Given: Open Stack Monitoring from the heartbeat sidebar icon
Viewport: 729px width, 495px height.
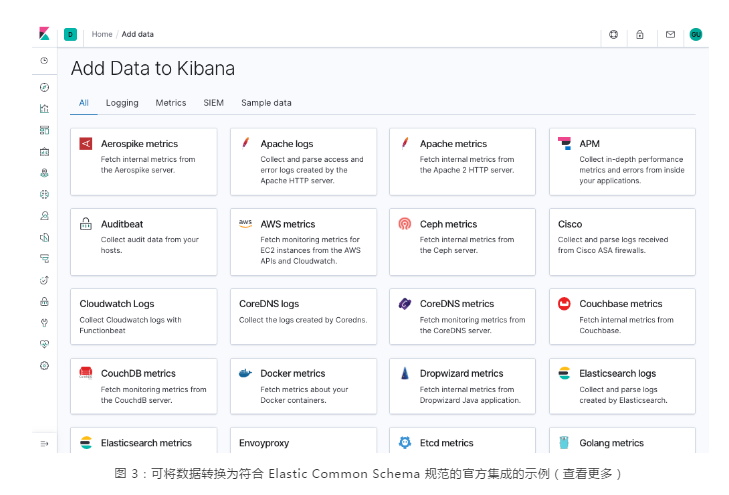Looking at the screenshot, I should 44,344.
